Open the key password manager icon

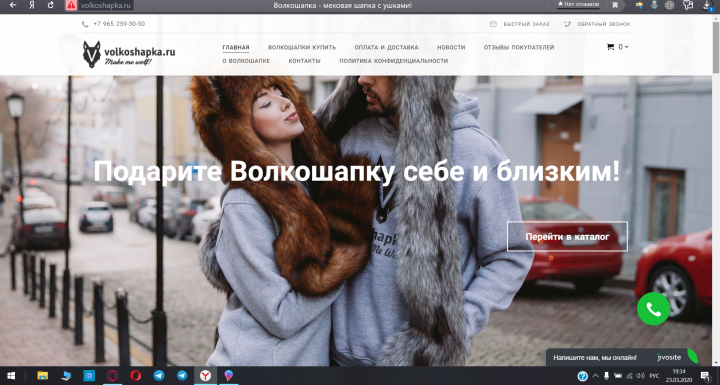click(x=687, y=5)
